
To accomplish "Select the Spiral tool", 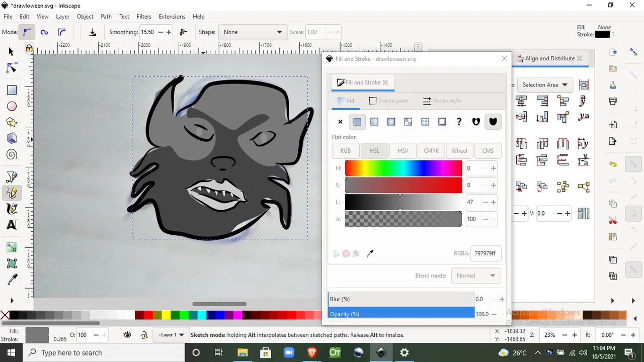I will [x=12, y=154].
